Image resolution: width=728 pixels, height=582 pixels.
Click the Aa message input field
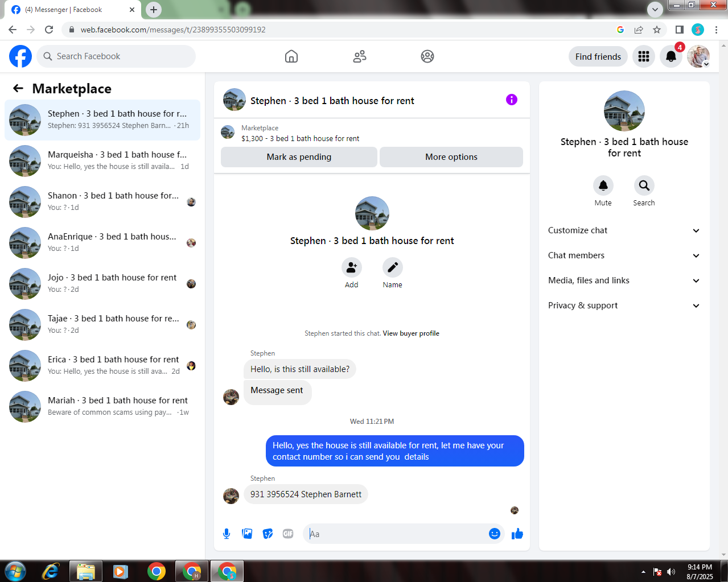coord(395,534)
